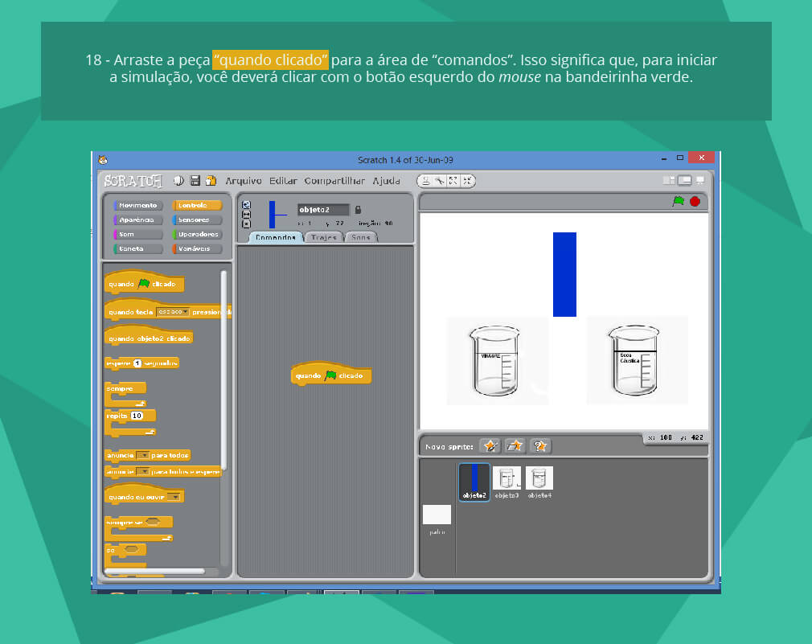Switch to full stage view mode
812x644 pixels.
[x=685, y=180]
